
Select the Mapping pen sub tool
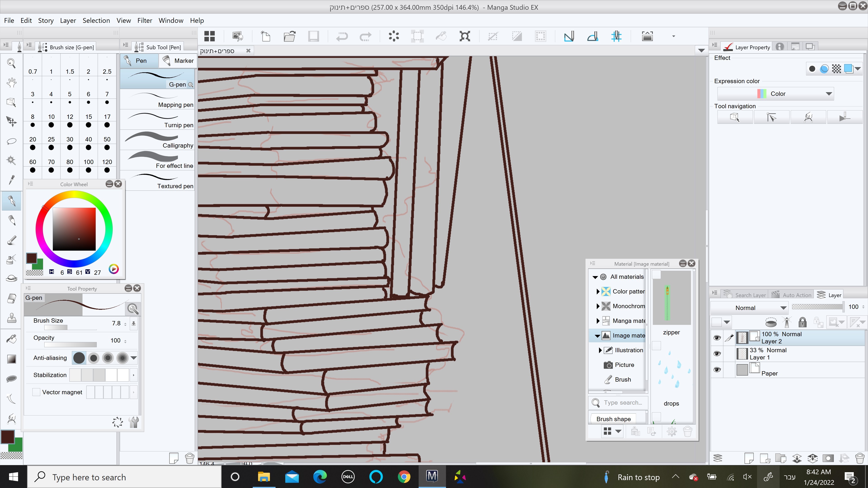[x=157, y=99]
